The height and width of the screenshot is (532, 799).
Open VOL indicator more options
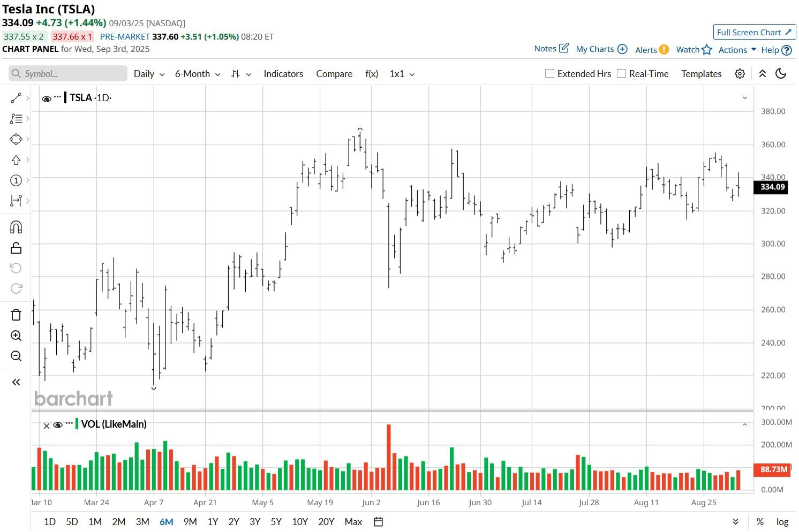(69, 423)
